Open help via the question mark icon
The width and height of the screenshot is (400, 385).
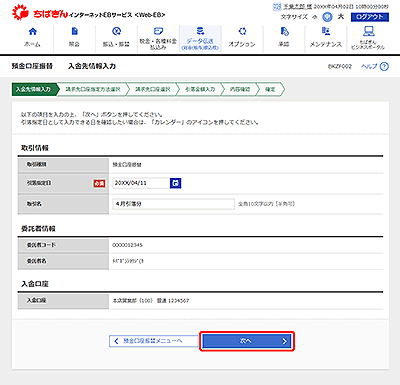coord(384,67)
